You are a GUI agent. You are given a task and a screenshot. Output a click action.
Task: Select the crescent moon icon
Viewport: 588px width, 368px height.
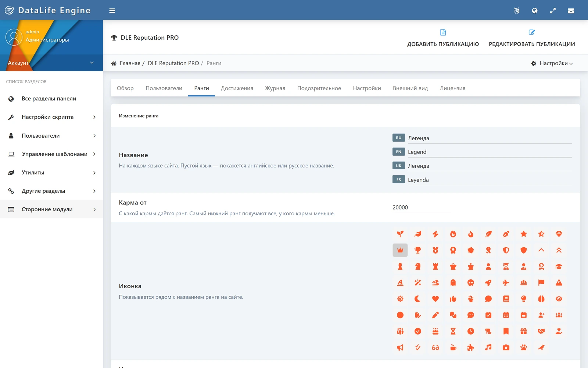click(418, 299)
